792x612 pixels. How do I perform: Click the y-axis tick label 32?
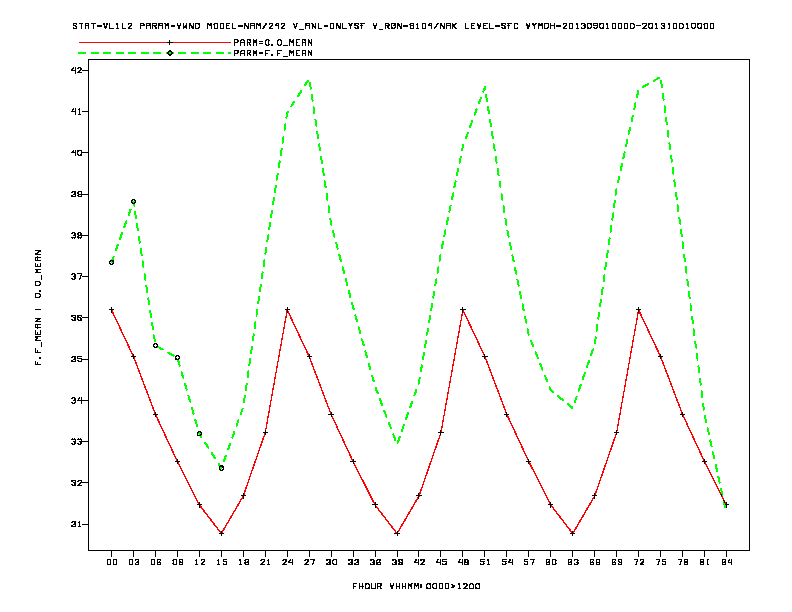coord(76,483)
